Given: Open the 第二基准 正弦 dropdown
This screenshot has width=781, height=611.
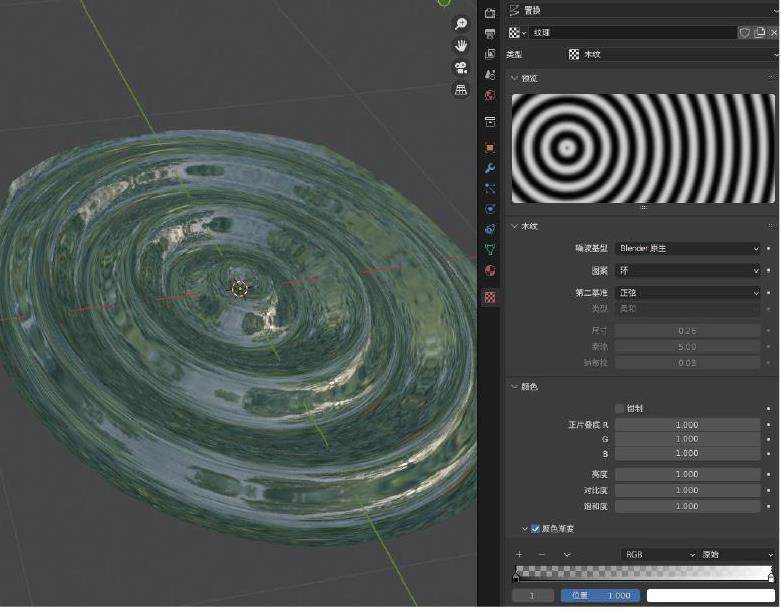Looking at the screenshot, I should click(x=688, y=293).
